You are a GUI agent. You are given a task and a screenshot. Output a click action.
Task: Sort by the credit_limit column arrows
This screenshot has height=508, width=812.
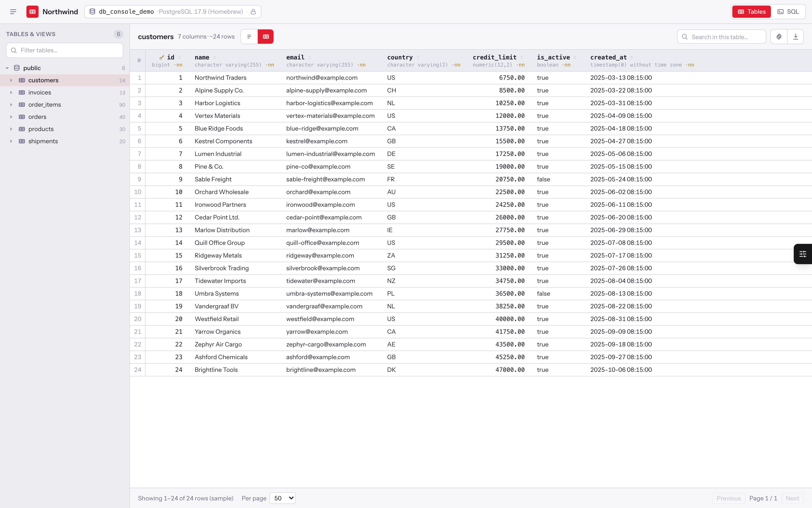click(521, 57)
